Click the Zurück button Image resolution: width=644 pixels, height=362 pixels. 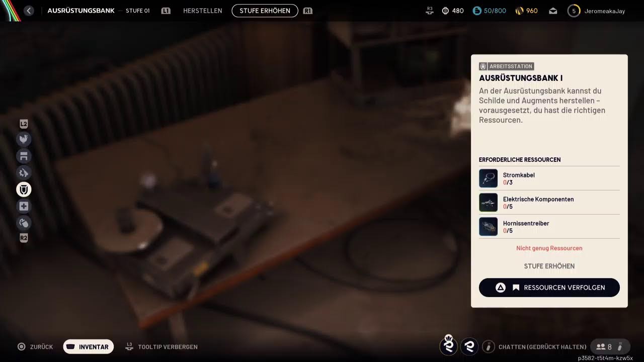click(x=35, y=347)
